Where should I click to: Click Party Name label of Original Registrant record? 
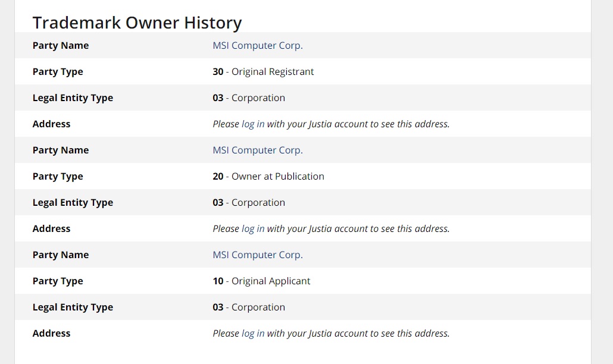pyautogui.click(x=61, y=45)
